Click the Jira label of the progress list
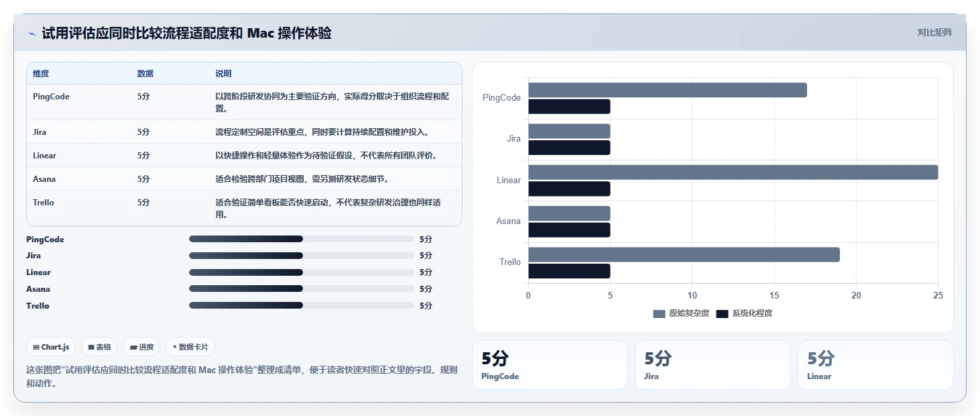 [34, 256]
